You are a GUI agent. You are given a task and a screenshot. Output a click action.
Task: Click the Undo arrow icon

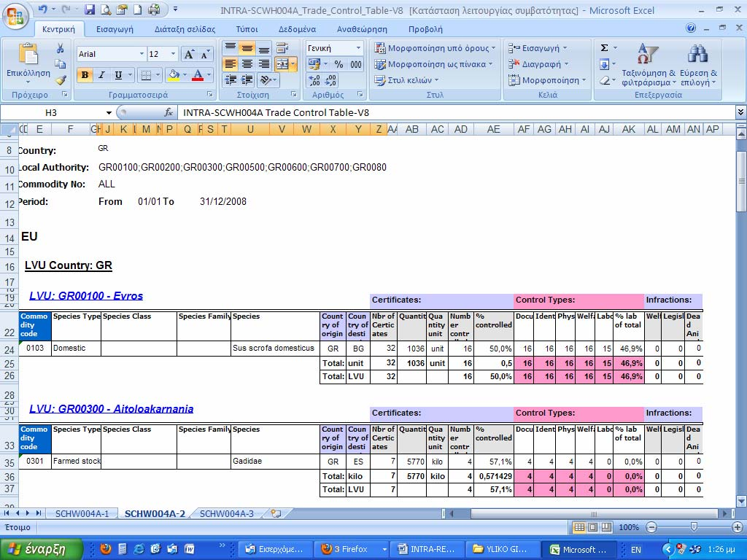coord(43,9)
